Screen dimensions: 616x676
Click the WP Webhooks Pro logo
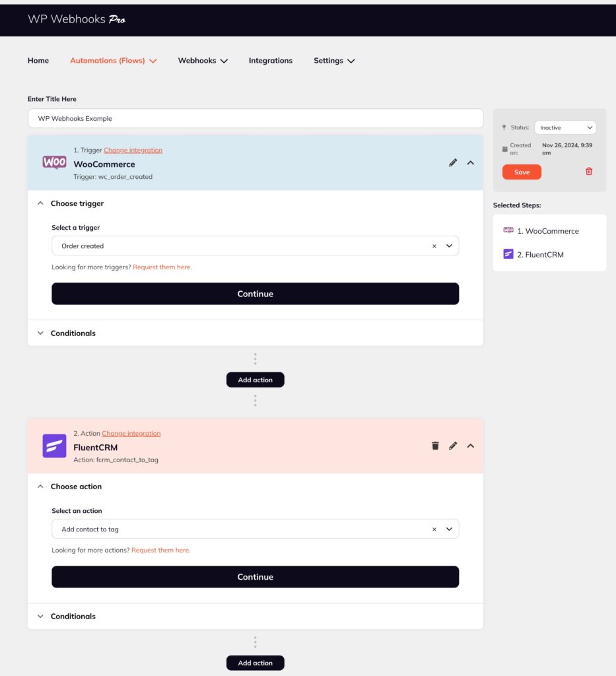pyautogui.click(x=77, y=19)
